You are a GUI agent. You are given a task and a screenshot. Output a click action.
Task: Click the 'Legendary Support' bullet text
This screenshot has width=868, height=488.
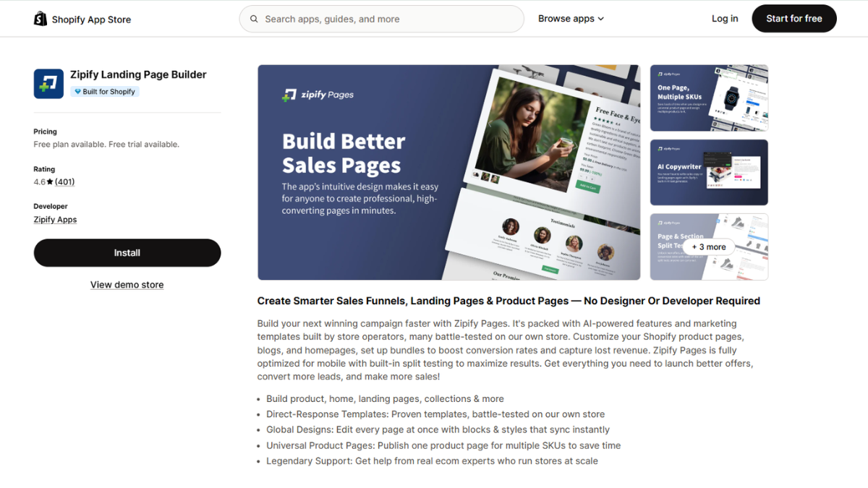tap(433, 461)
